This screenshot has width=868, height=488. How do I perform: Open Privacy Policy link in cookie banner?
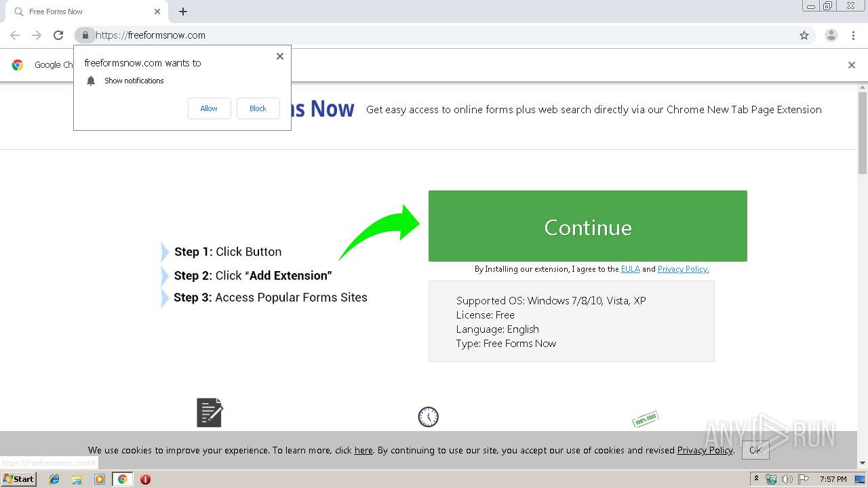coord(705,450)
